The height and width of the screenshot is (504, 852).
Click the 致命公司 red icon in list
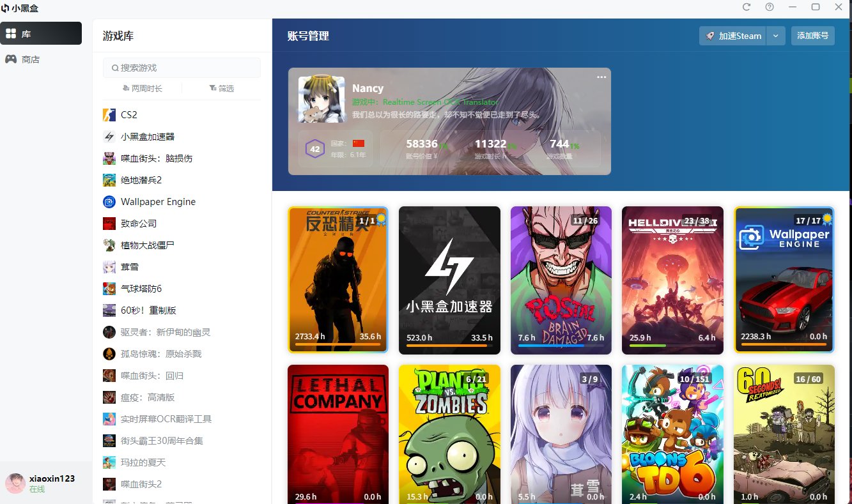tap(109, 224)
